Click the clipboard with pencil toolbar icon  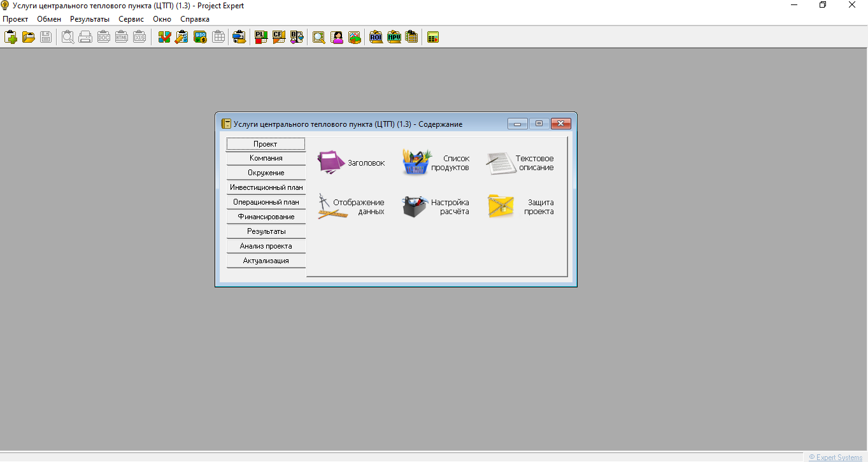point(182,37)
